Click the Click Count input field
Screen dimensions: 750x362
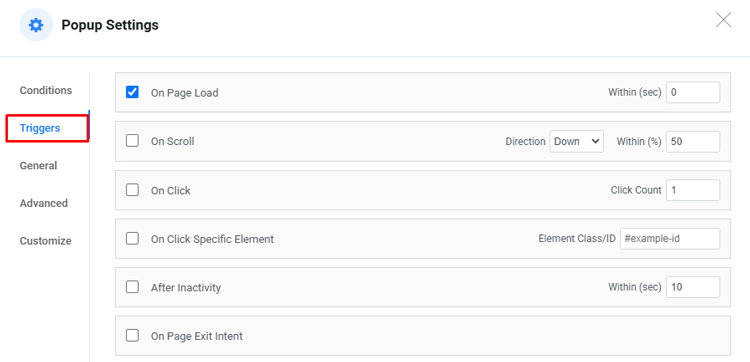click(693, 190)
